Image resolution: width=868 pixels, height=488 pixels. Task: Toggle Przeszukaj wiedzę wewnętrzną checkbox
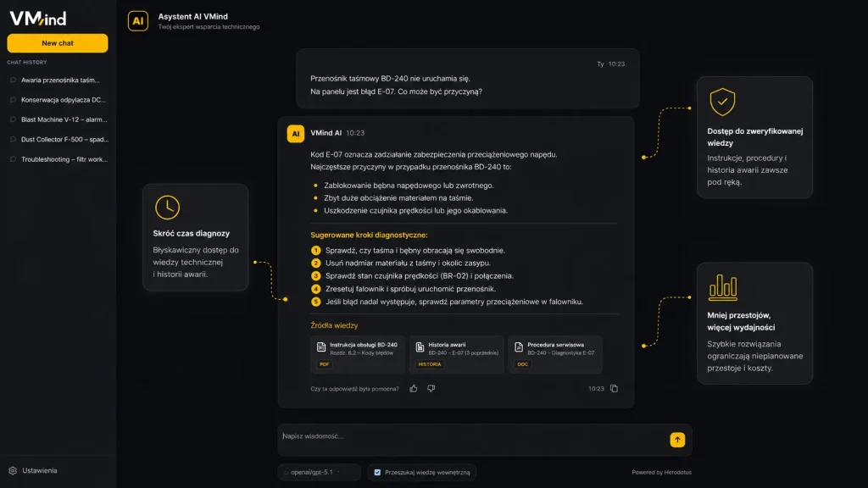377,473
